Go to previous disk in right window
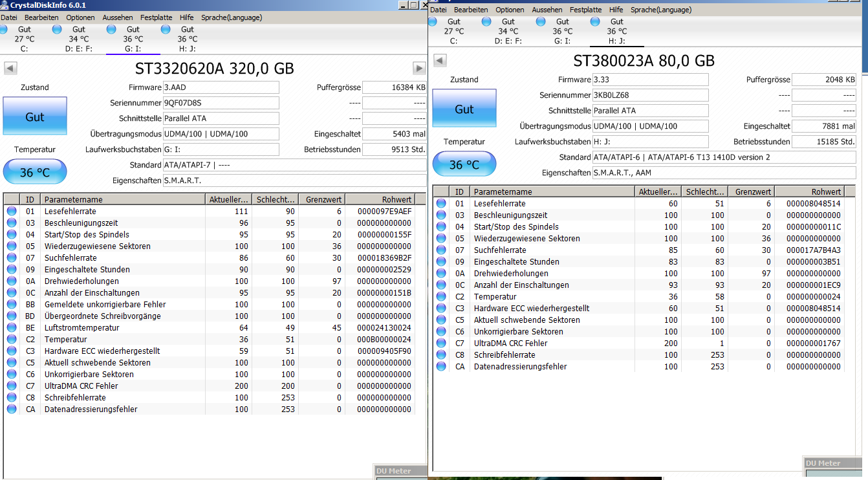This screenshot has height=480, width=868. coord(440,60)
